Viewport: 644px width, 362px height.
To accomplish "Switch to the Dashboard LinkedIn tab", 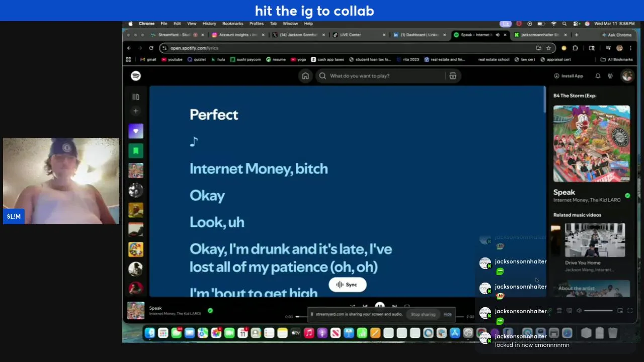I will tap(419, 35).
